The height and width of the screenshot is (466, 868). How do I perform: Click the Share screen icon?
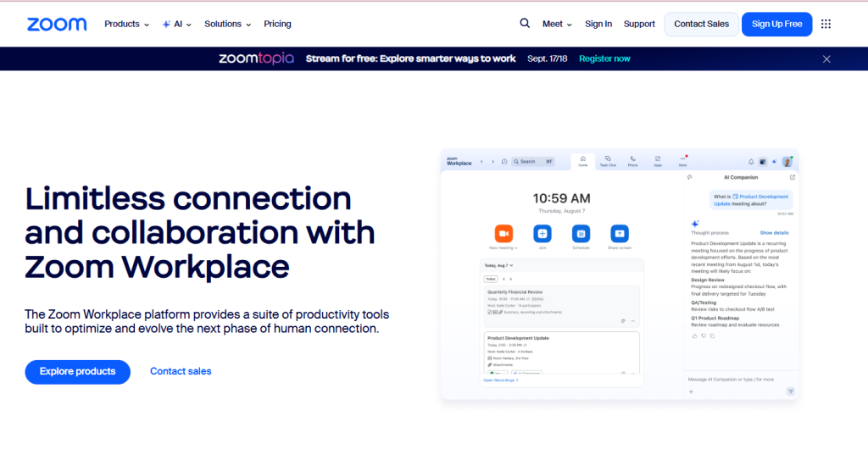(x=620, y=233)
